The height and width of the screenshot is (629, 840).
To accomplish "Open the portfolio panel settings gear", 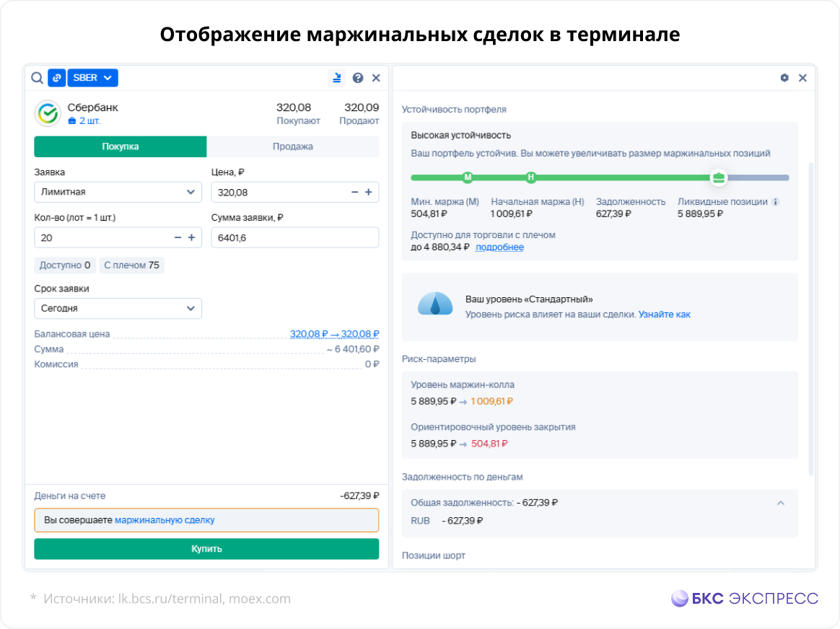I will pyautogui.click(x=784, y=78).
